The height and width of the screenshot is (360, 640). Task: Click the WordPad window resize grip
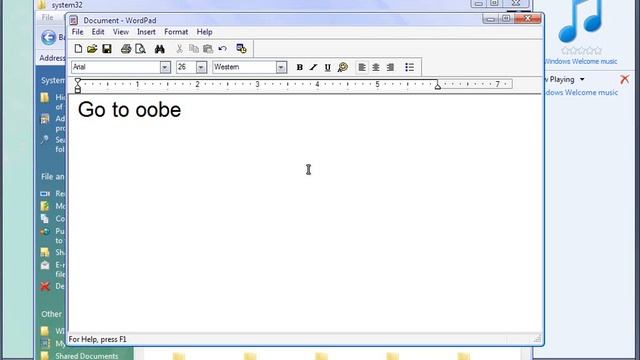[537, 339]
